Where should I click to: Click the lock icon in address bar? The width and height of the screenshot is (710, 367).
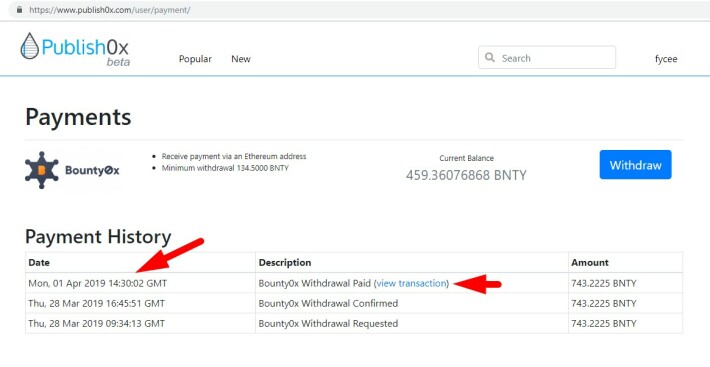(19, 10)
